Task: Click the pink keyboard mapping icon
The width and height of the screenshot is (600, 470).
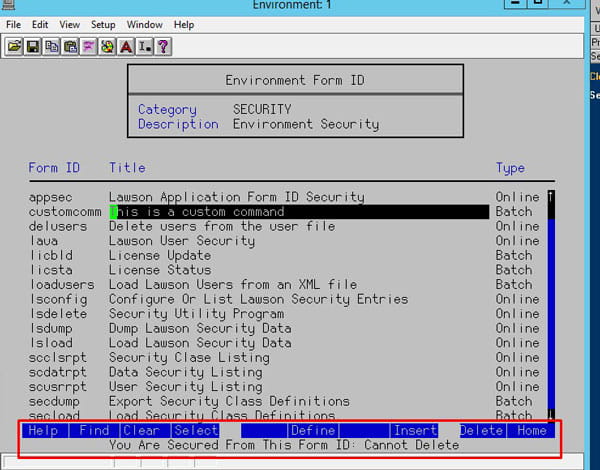Action: [x=89, y=47]
